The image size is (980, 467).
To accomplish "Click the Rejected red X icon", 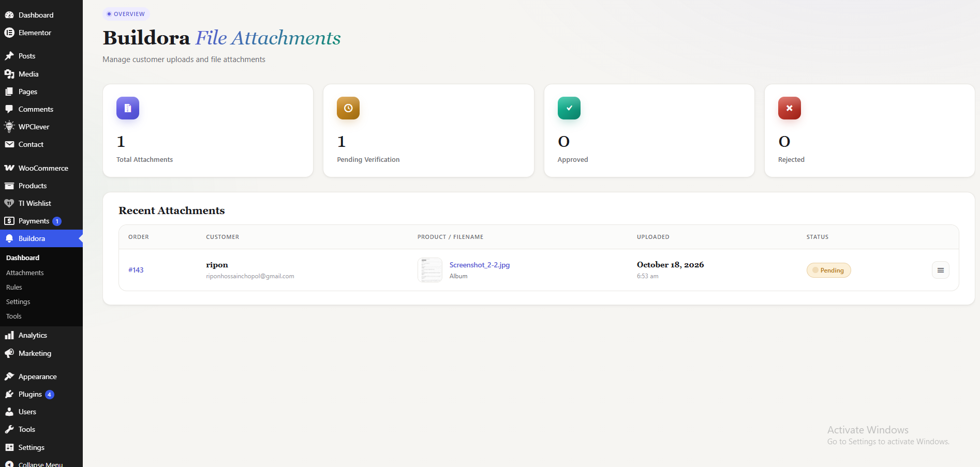I will 790,108.
